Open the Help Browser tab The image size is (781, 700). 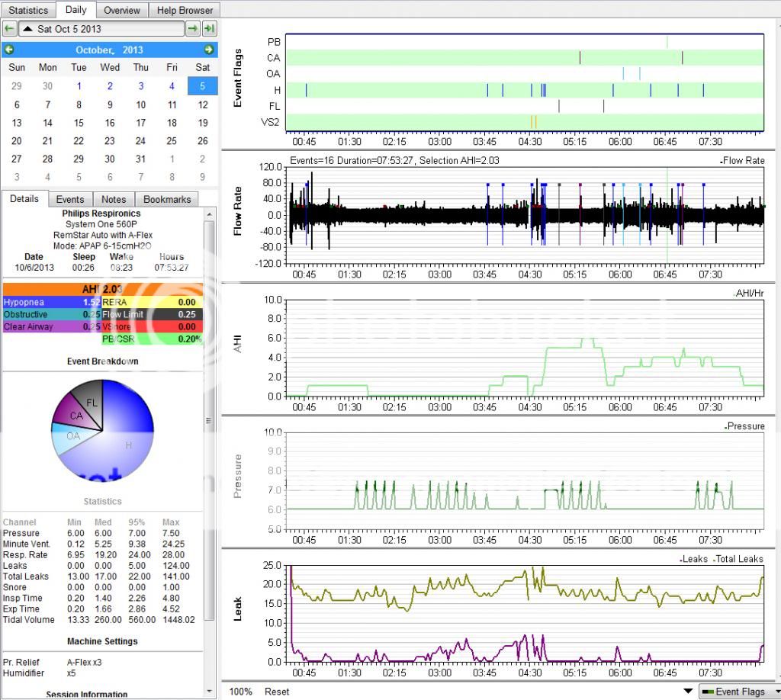185,10
